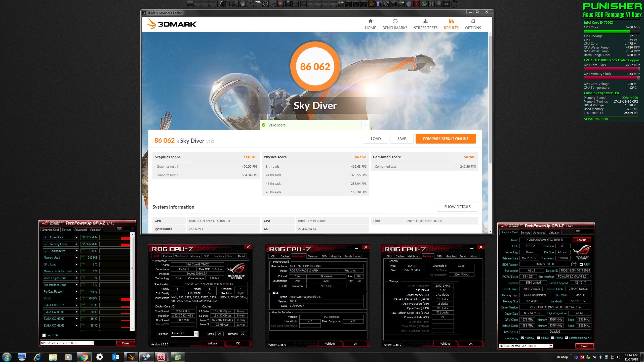This screenshot has height=362, width=644.
Task: Click COMPARE RESULT ONLINE button
Action: pyautogui.click(x=446, y=139)
